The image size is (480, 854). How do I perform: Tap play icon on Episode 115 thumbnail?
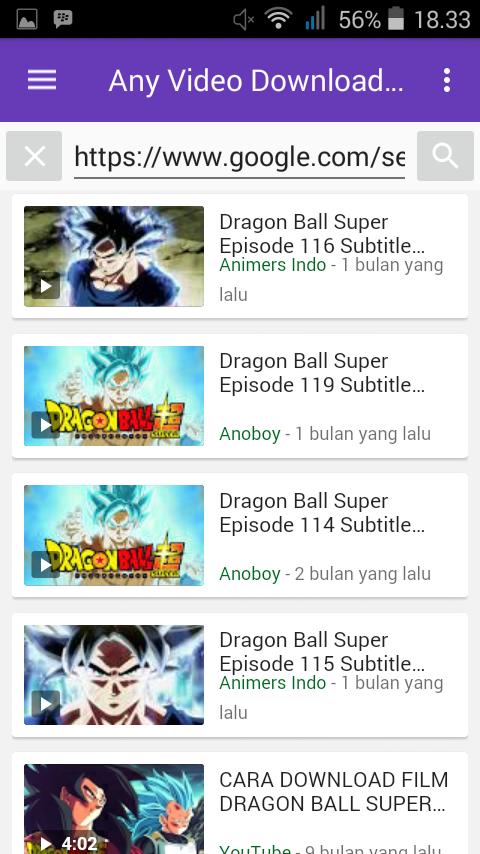[46, 704]
